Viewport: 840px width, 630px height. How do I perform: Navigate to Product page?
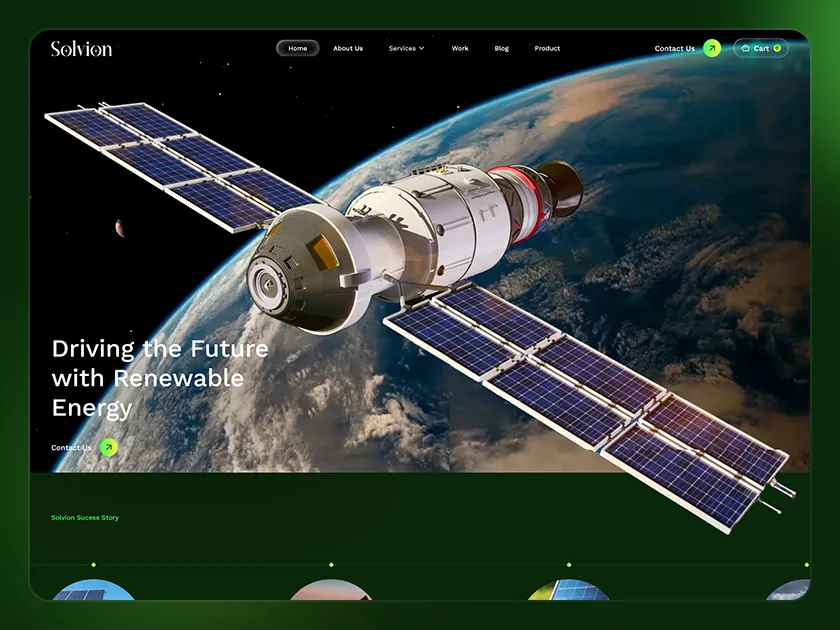pyautogui.click(x=547, y=48)
